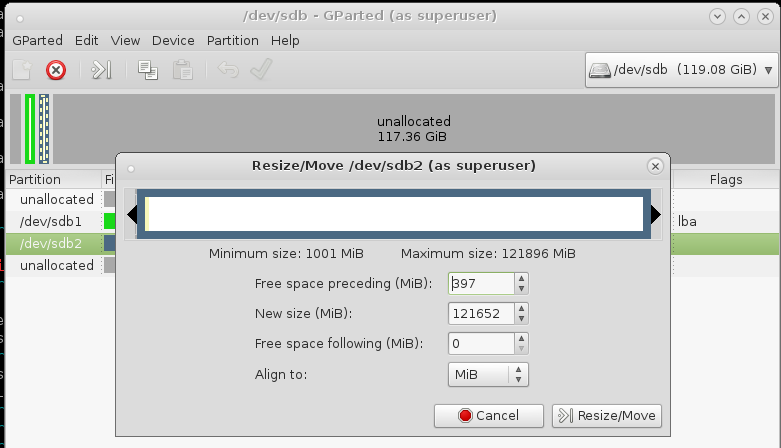Click the Undo last operation icon
This screenshot has height=448, width=781.
228,70
